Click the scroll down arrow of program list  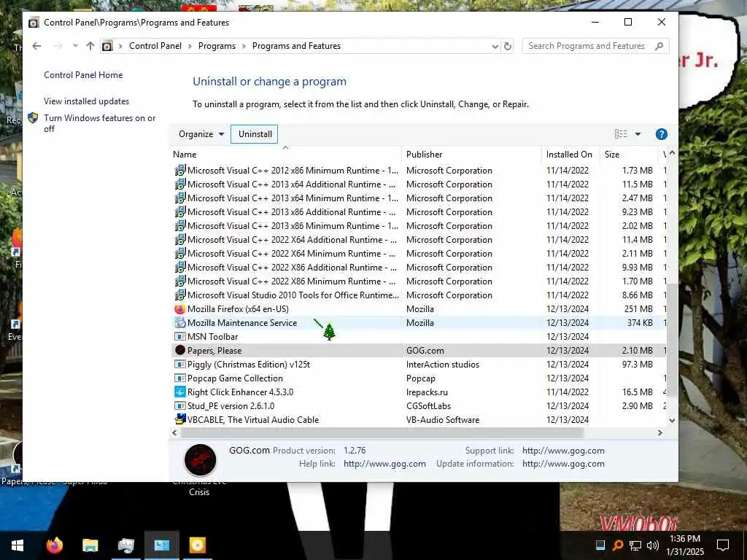(x=672, y=421)
